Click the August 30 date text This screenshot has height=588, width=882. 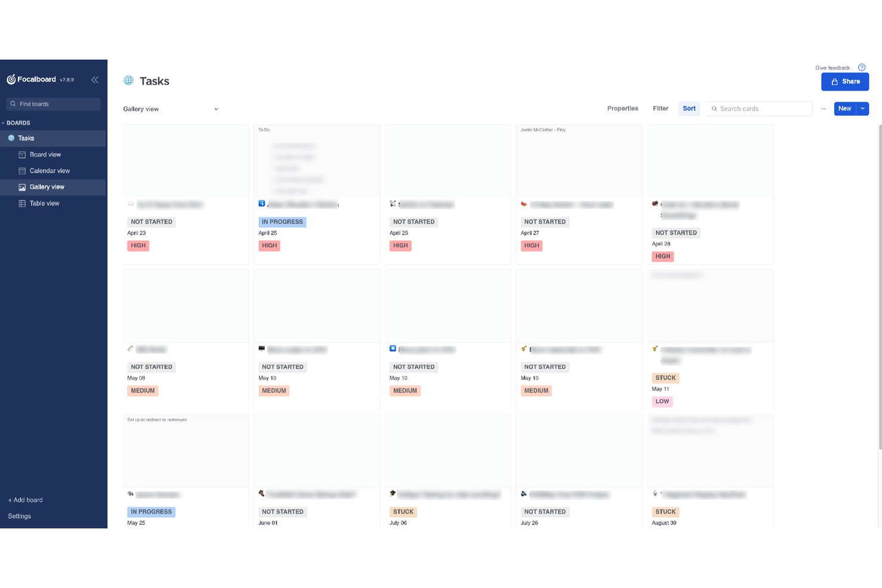point(664,523)
